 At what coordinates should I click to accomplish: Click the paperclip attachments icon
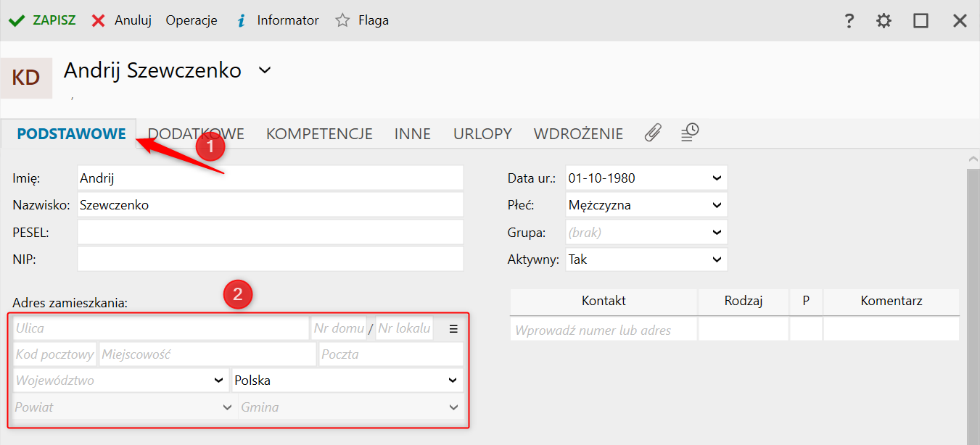[653, 133]
